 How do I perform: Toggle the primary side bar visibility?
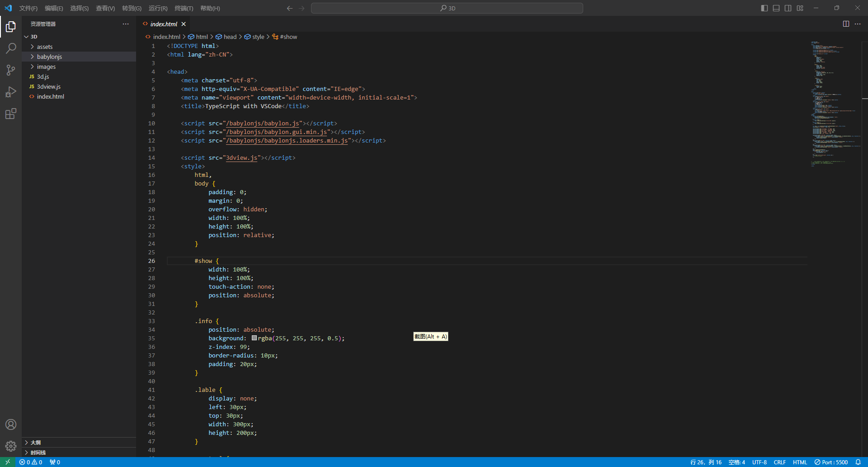(764, 8)
